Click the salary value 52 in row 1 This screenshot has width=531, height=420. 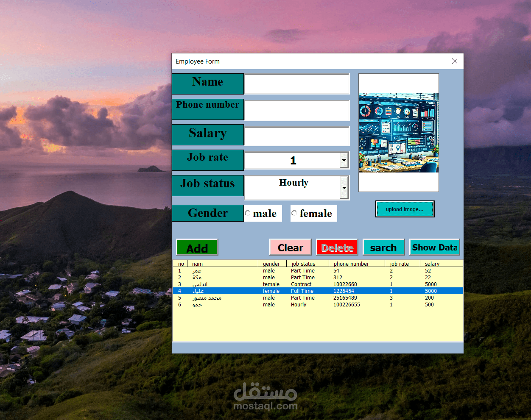click(428, 271)
